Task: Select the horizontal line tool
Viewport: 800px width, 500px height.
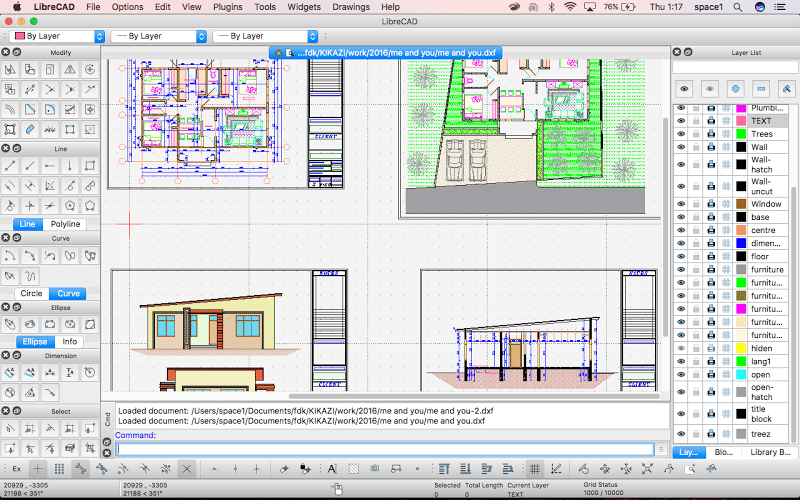Action: pyautogui.click(x=49, y=165)
